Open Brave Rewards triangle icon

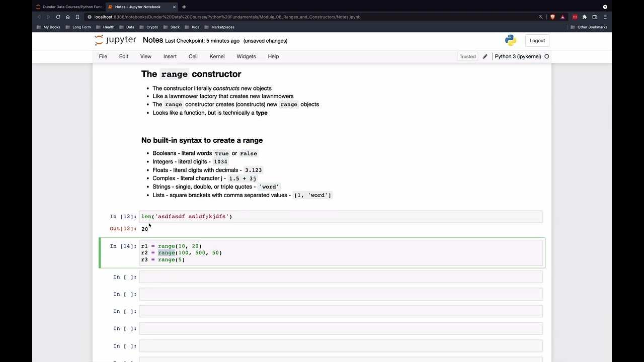562,17
